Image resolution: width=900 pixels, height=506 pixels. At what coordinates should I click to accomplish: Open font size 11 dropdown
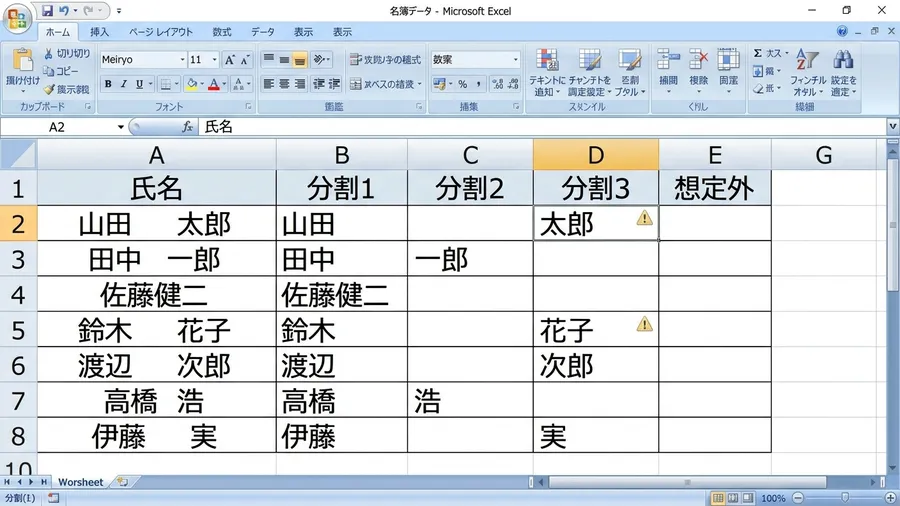point(215,60)
